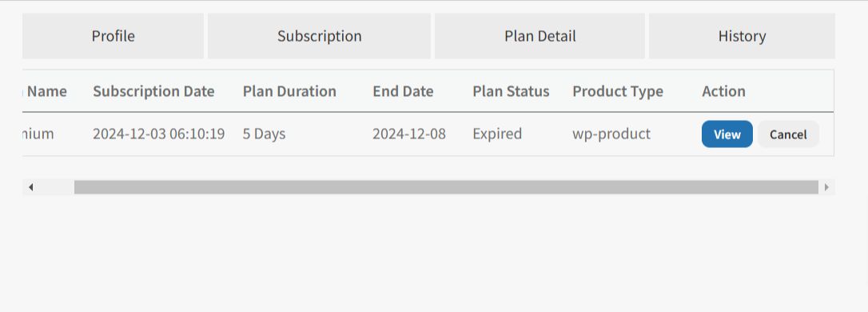Image resolution: width=868 pixels, height=312 pixels.
Task: Switch to the Subscription tab
Action: (x=320, y=36)
